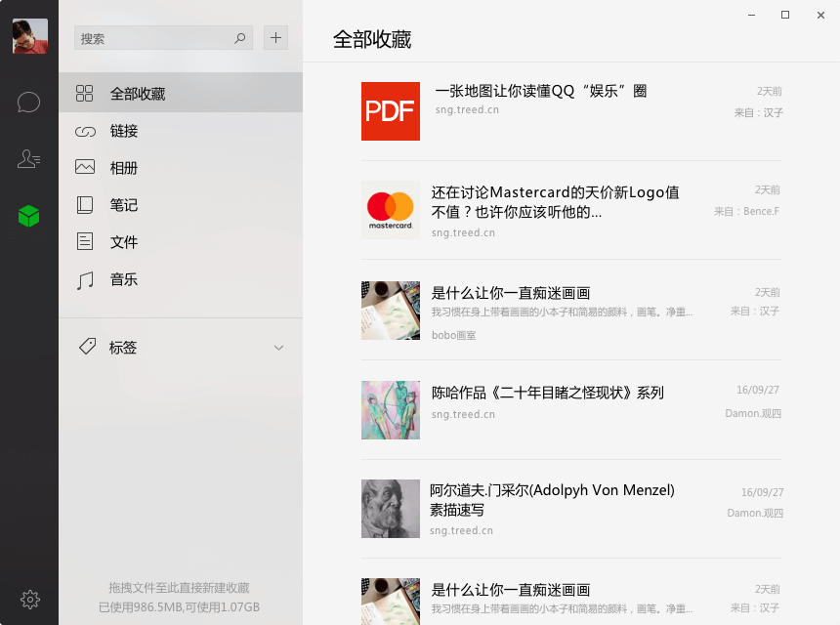Screen dimensions: 840x625
Task: Click 拖拽文件至此直接新建收藏 hint text
Action: point(179,588)
